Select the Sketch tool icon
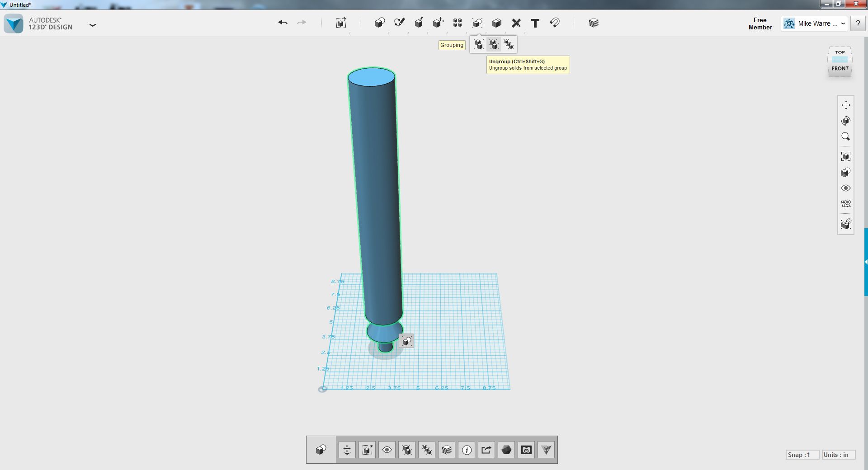The height and width of the screenshot is (470, 868). pyautogui.click(x=399, y=23)
